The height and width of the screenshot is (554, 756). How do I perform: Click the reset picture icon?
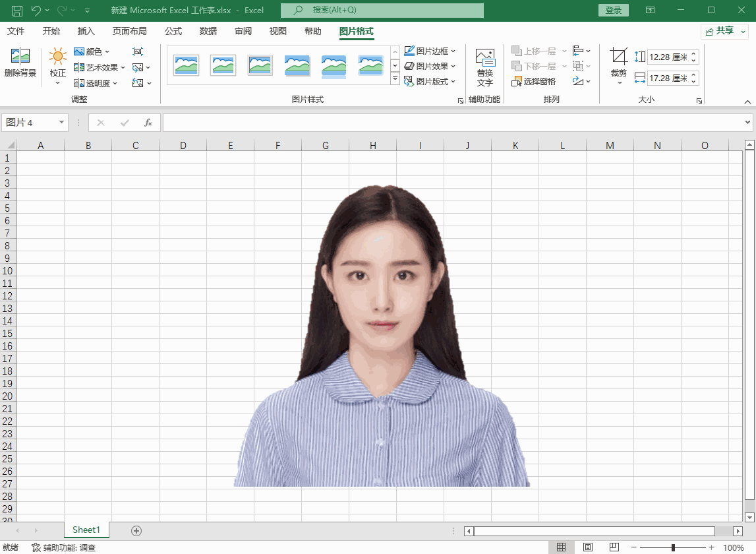pyautogui.click(x=138, y=83)
